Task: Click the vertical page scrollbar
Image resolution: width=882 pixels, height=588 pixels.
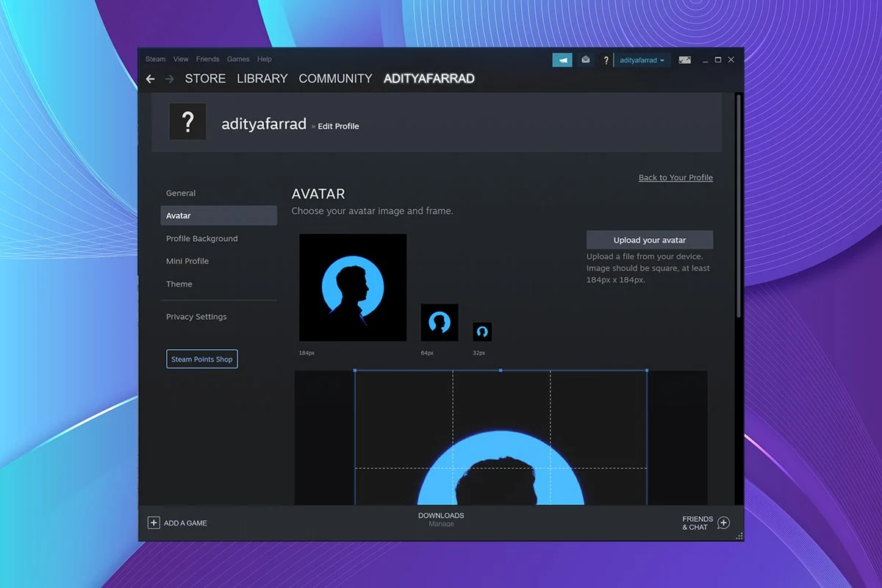Action: click(x=738, y=206)
